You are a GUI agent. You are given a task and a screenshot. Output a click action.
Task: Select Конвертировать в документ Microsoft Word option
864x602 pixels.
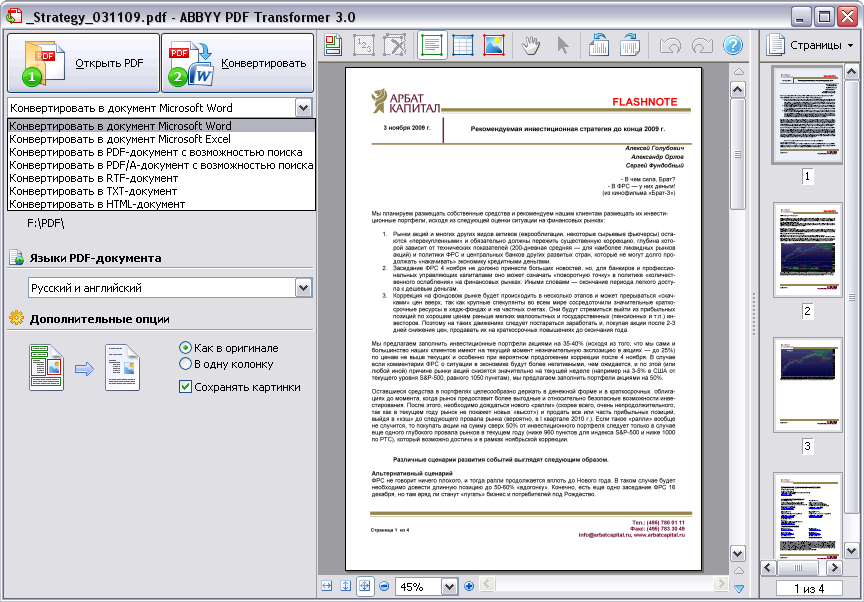[161, 126]
